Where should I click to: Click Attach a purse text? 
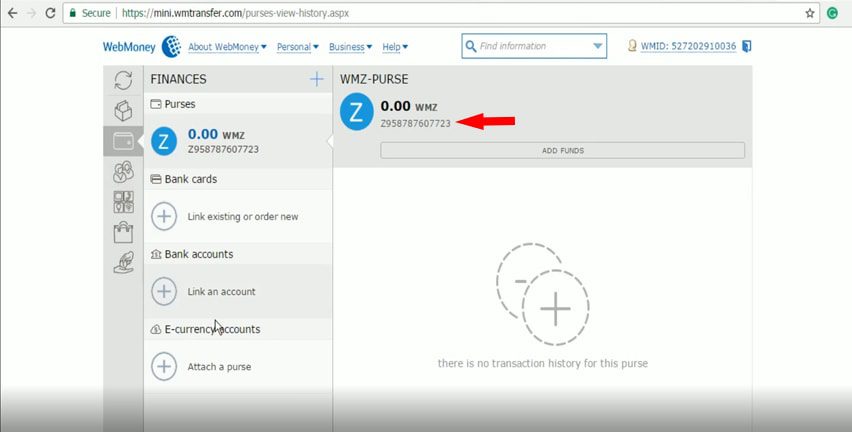(219, 366)
